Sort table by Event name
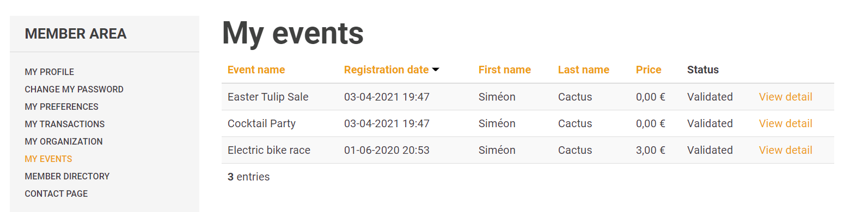Viewport: 868px width, 212px height. [x=256, y=70]
